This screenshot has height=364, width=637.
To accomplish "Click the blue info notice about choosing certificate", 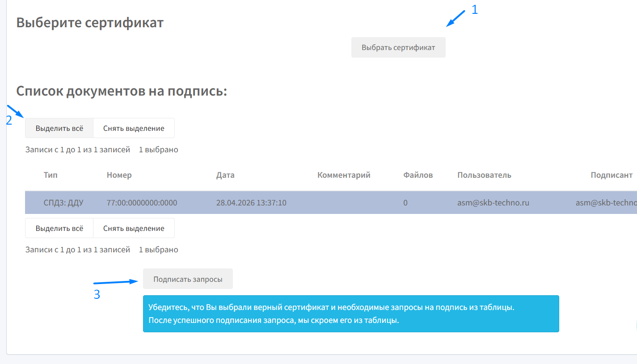I will tap(351, 314).
